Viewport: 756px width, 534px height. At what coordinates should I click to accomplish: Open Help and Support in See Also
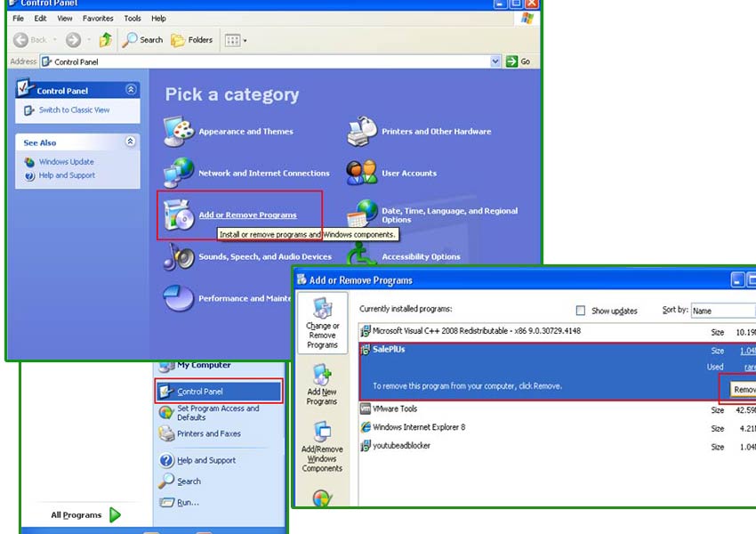[x=67, y=175]
